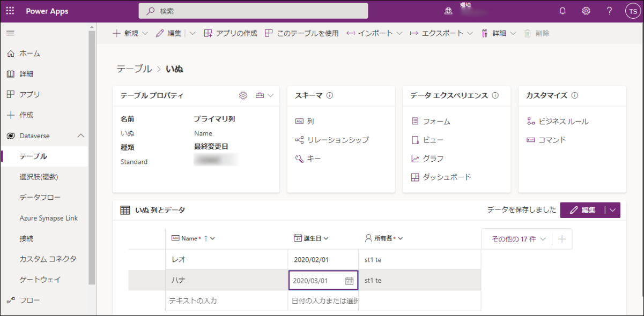The height and width of the screenshot is (316, 644).
Task: Open the エクスポート dropdown
Action: pos(441,33)
